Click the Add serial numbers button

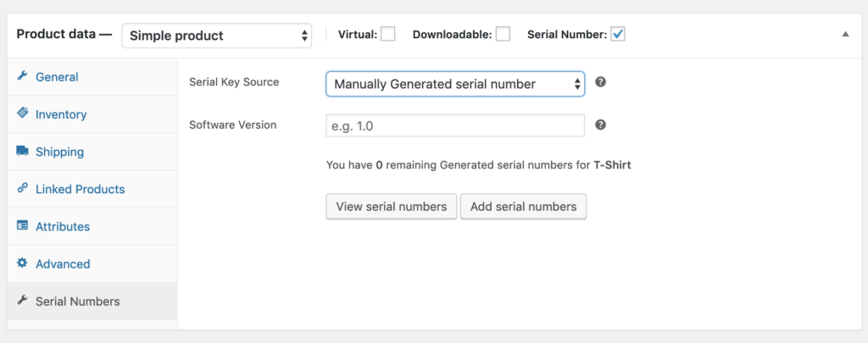523,207
